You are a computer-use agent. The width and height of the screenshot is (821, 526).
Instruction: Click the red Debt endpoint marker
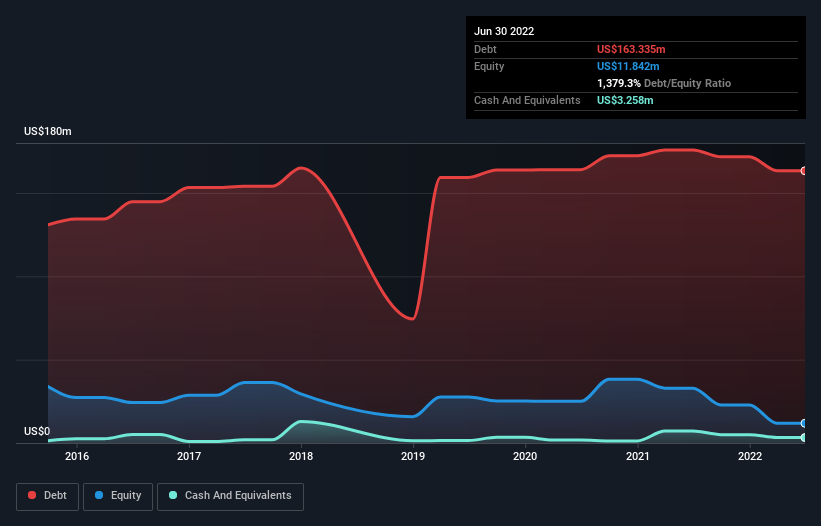click(x=804, y=171)
